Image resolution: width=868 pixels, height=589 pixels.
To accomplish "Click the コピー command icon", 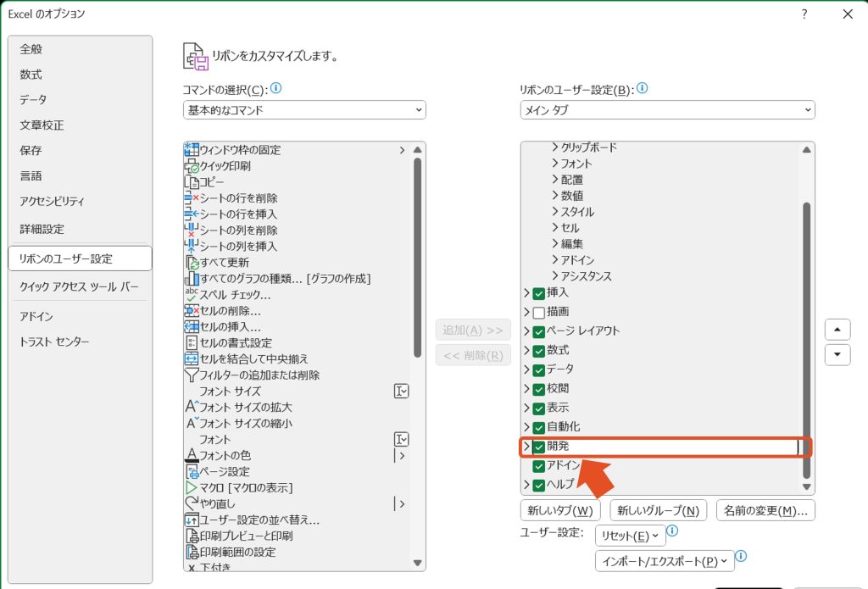I will pyautogui.click(x=192, y=181).
